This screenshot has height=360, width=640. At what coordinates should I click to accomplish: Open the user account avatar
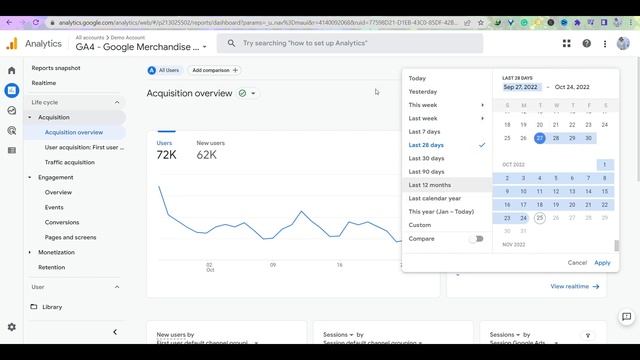coord(623,43)
